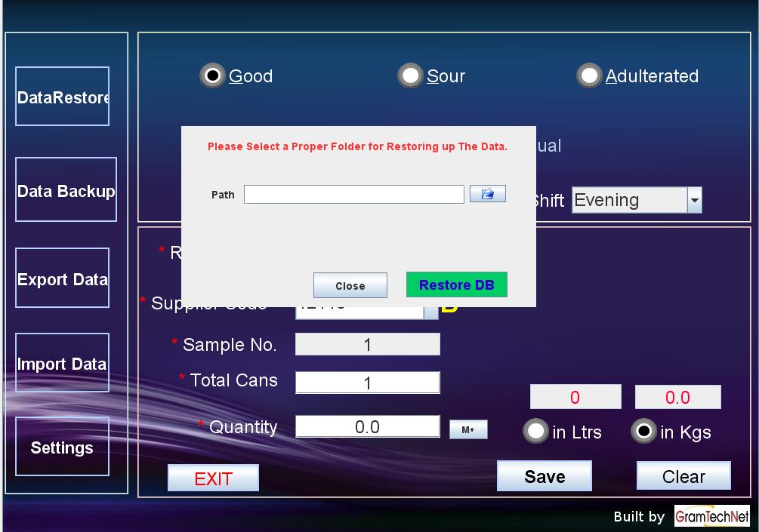Open the DataRestore sidebar item
This screenshot has width=759, height=532.
pyautogui.click(x=63, y=97)
